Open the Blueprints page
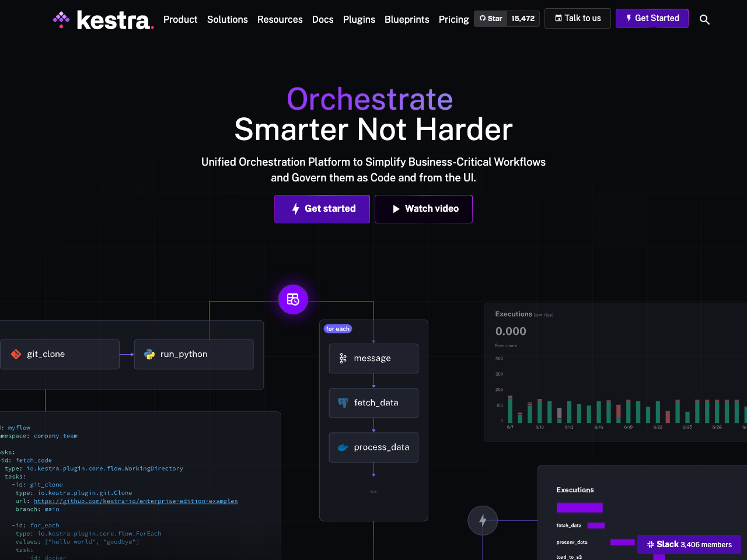The height and width of the screenshot is (560, 747). click(407, 19)
